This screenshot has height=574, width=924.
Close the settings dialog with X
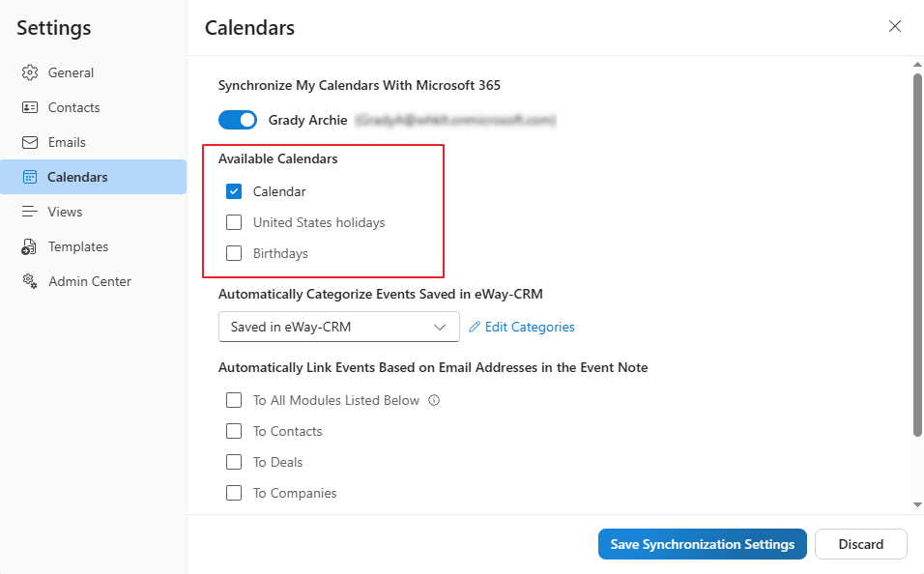[x=895, y=27]
